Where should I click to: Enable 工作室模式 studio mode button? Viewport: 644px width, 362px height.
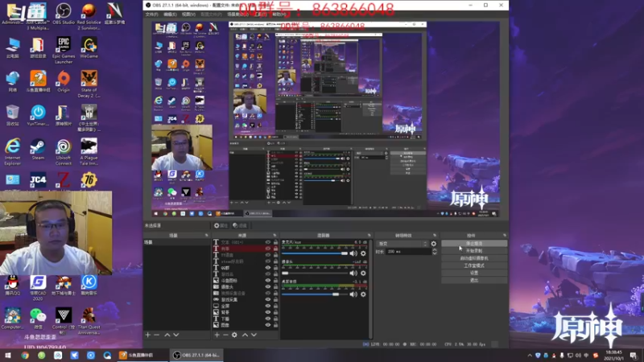point(474,265)
